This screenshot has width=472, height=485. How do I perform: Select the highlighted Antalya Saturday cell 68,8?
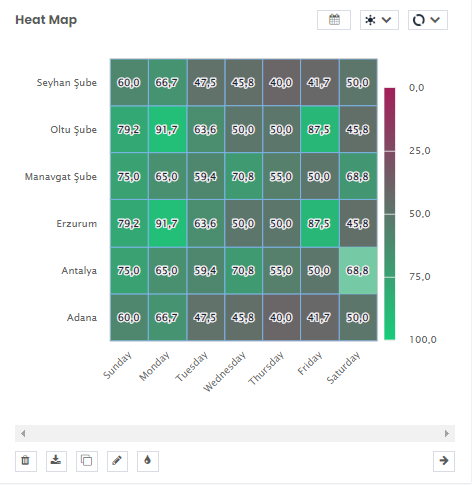coord(358,270)
